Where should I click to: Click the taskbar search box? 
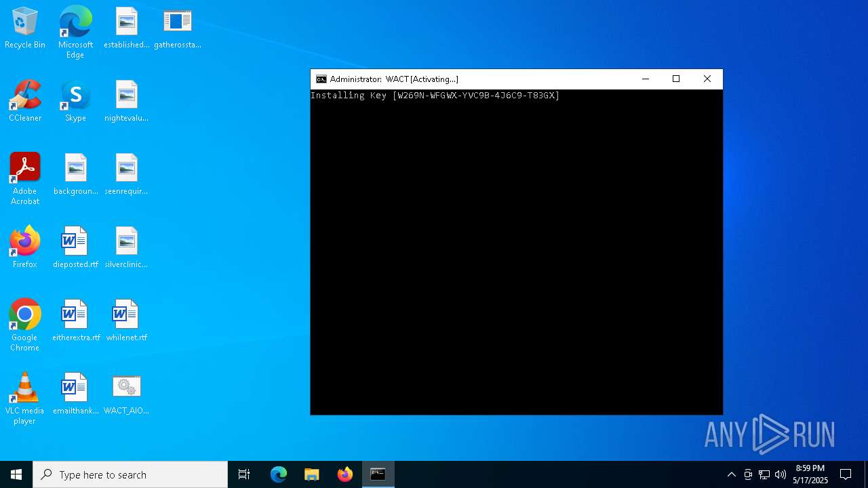pyautogui.click(x=130, y=474)
